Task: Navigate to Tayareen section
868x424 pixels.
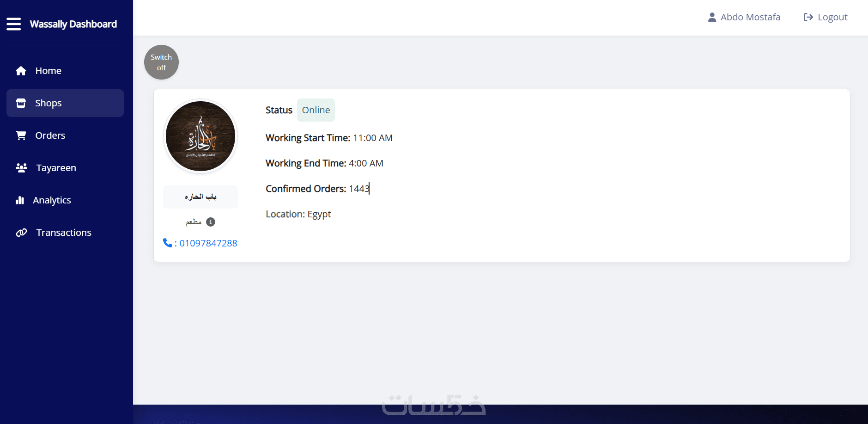Action: [65, 168]
